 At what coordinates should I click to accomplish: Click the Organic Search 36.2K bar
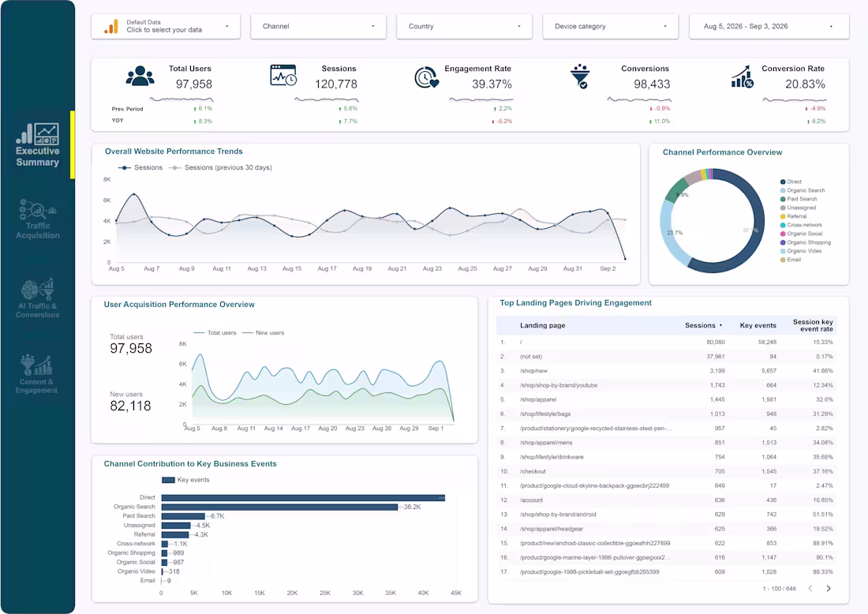pyautogui.click(x=279, y=507)
